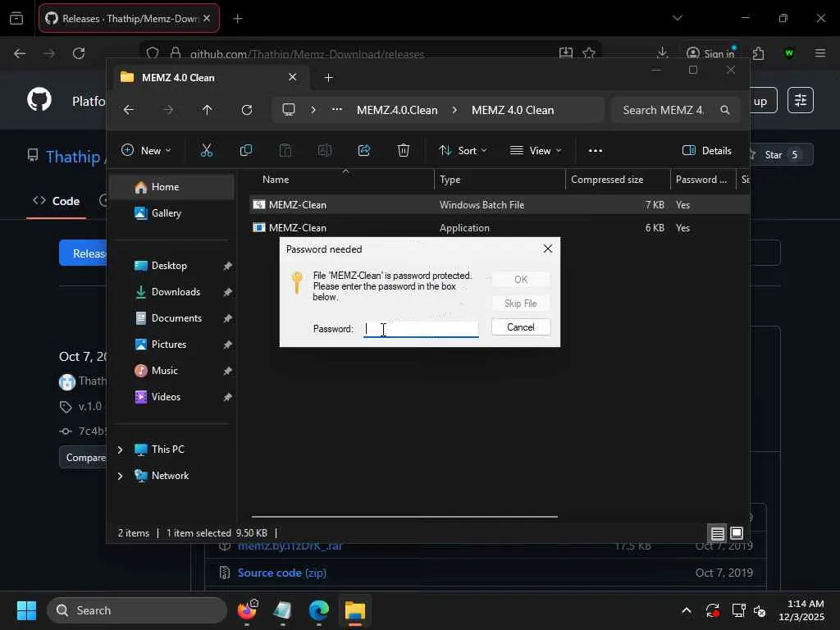Select Gallery in the navigation pane
This screenshot has height=630, width=840.
pos(171,213)
